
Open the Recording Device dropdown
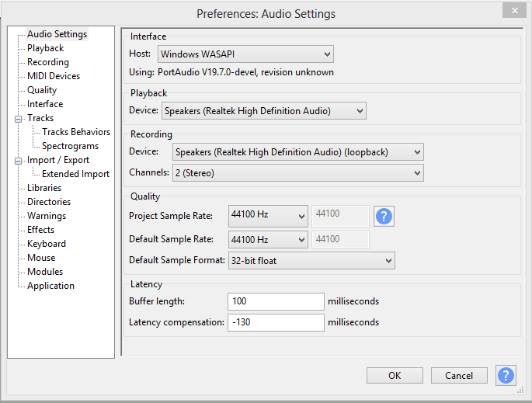point(298,152)
